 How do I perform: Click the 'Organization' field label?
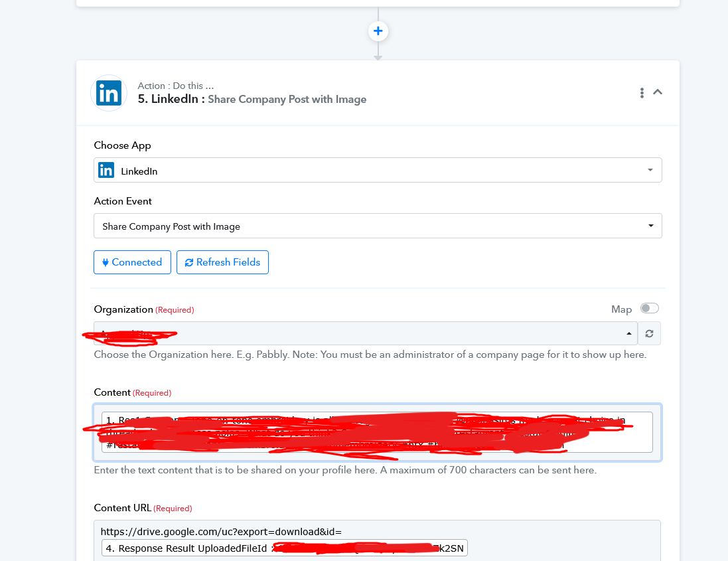pos(123,309)
